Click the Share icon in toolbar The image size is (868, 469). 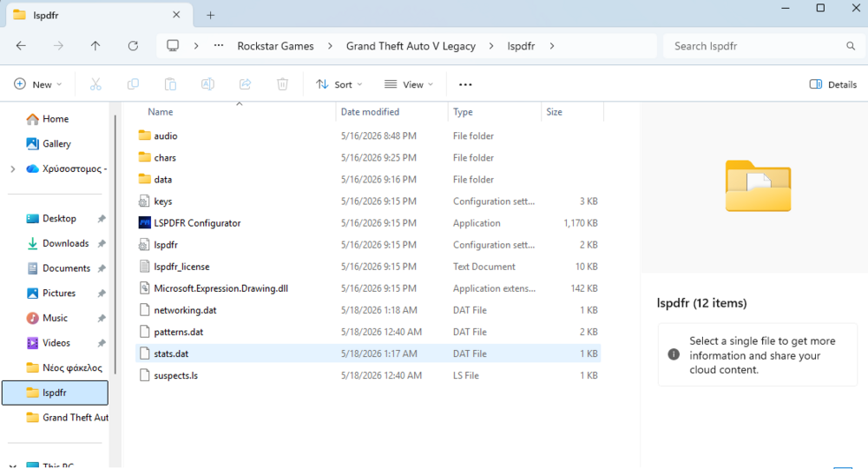click(246, 84)
